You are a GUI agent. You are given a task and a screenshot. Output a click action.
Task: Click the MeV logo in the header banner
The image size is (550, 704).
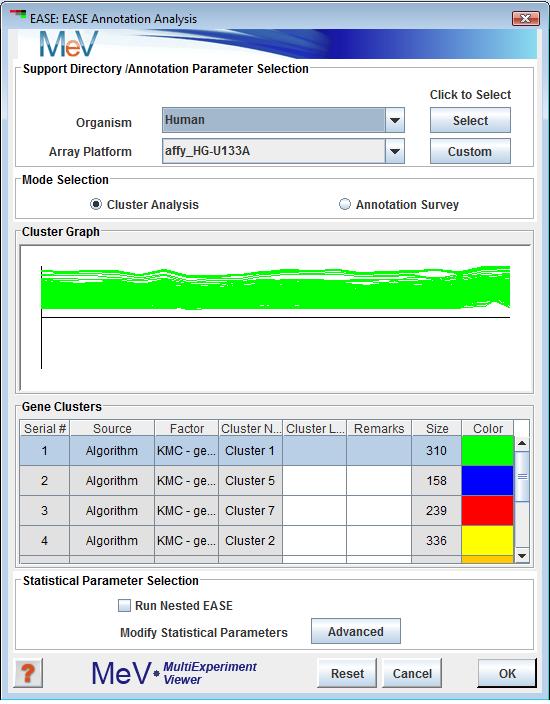[x=69, y=44]
